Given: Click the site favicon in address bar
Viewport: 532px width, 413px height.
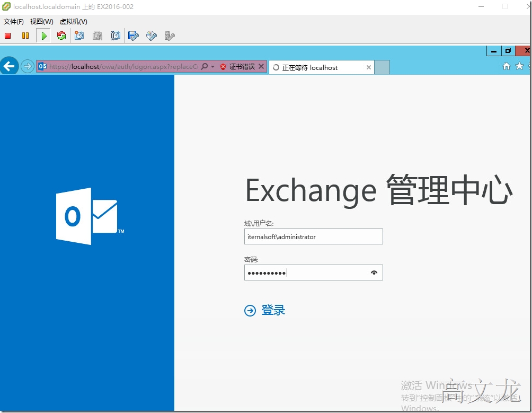Looking at the screenshot, I should tap(42, 66).
